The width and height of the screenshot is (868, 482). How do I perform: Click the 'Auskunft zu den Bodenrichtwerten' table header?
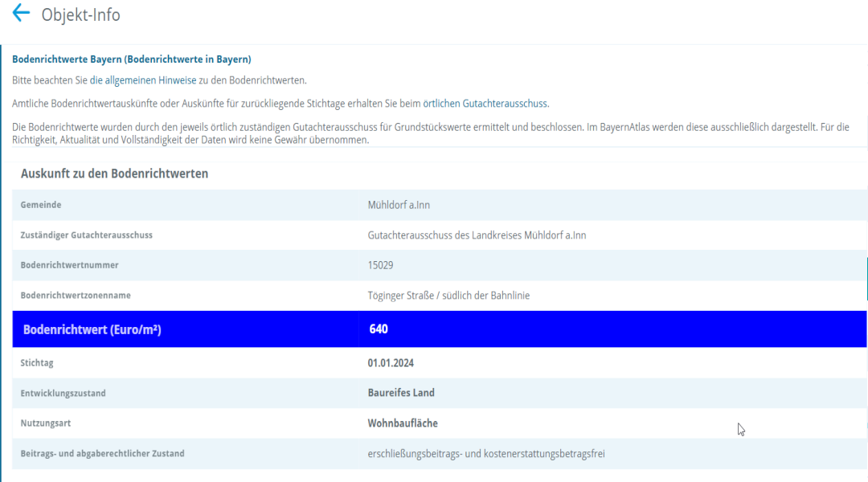pos(114,174)
